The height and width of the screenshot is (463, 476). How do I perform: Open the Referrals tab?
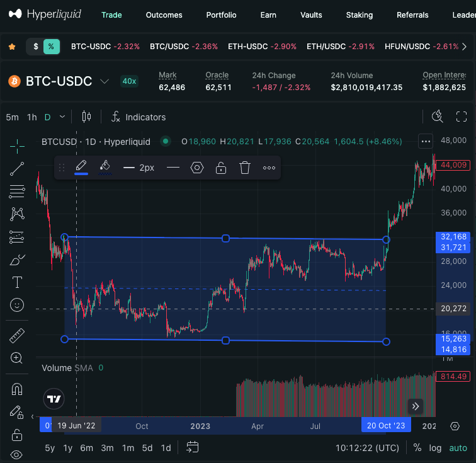412,15
